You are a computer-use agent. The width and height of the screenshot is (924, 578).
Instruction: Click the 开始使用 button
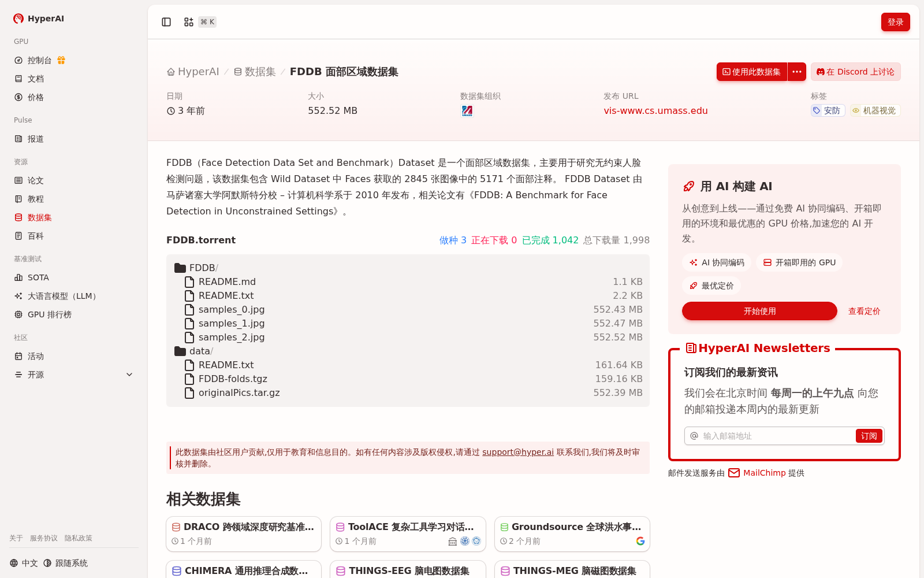coord(759,311)
